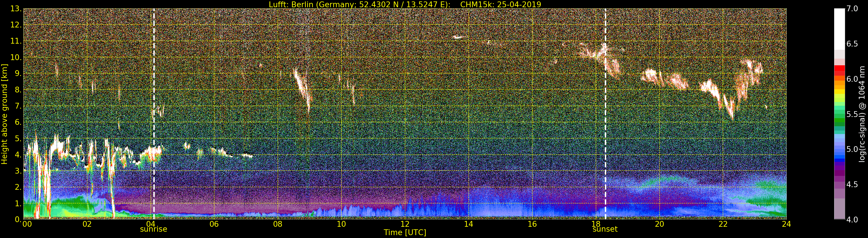Click the x-axis tick label '12'
The height and width of the screenshot is (238, 868).
point(405,224)
